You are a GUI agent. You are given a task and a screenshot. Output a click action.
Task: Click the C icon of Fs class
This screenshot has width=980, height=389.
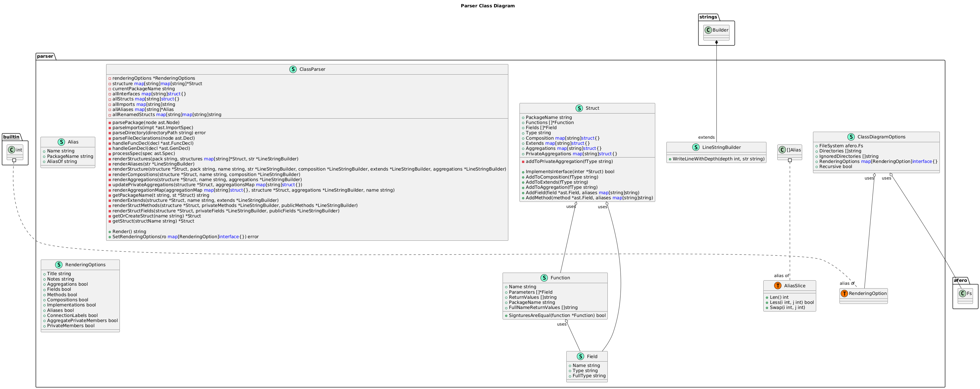click(962, 293)
